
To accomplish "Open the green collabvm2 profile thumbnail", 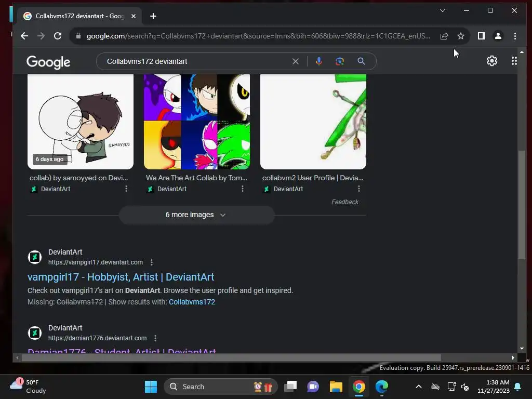I will [x=313, y=122].
